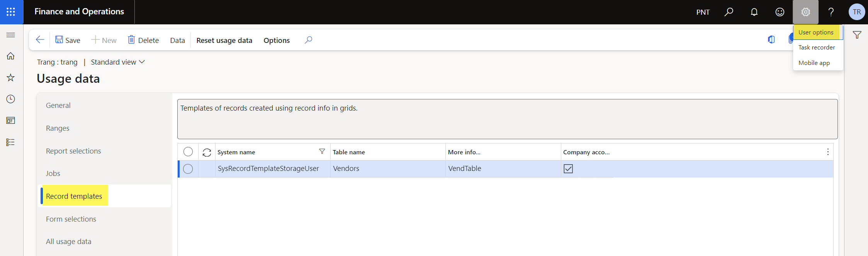Click the search magnifier in top bar
Viewport: 868px width, 256px height.
click(729, 12)
